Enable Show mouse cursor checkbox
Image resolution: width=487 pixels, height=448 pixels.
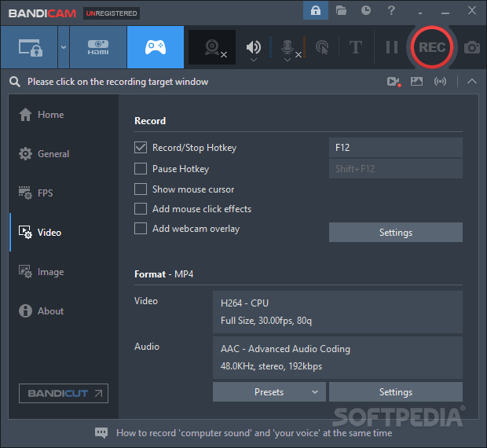(141, 189)
